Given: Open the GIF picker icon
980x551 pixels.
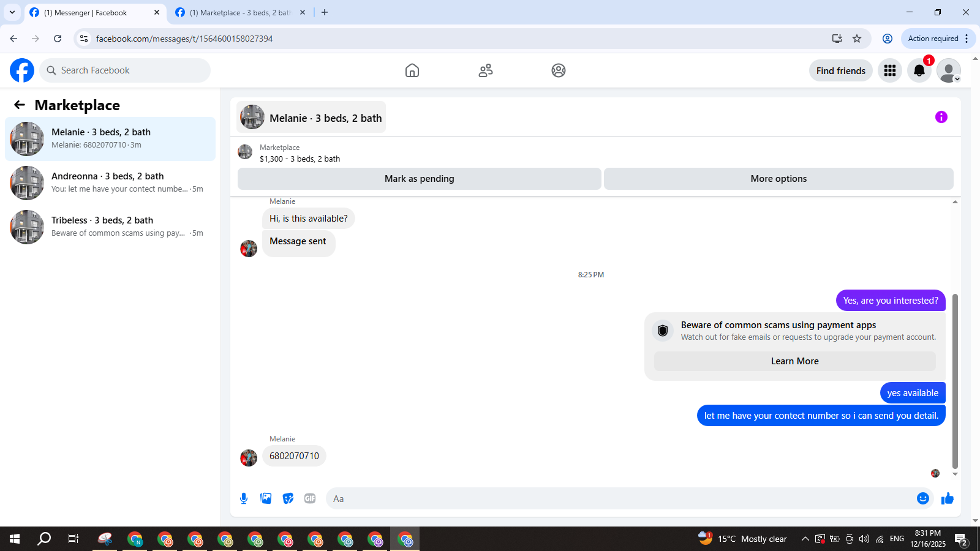Looking at the screenshot, I should [x=310, y=498].
